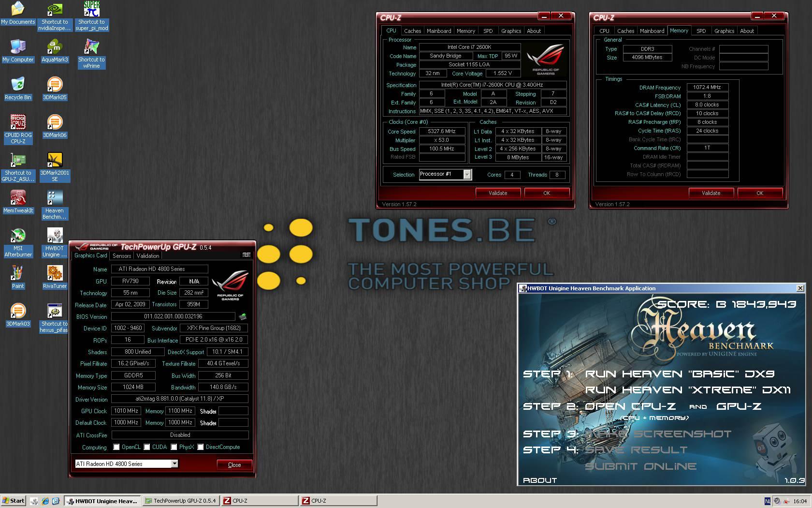Click Validate in CPU-Z Memory window
This screenshot has width=812, height=508.
tap(711, 193)
